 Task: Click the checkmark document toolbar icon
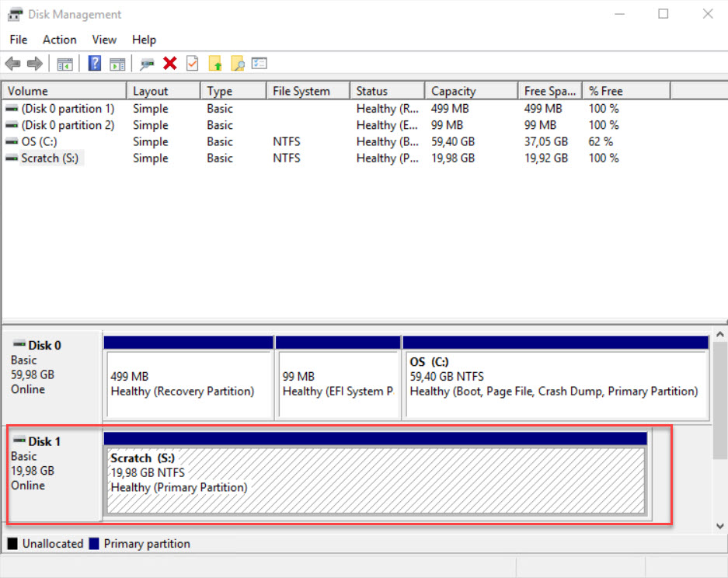(192, 64)
